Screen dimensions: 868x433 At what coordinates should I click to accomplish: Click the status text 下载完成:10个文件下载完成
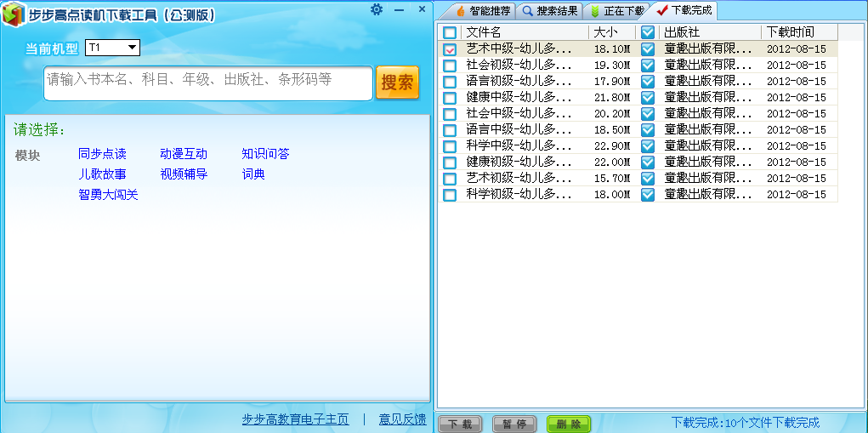tap(745, 423)
